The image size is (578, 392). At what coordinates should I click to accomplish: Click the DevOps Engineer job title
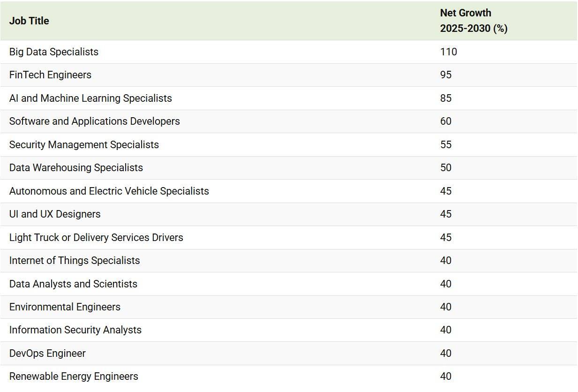[x=47, y=353]
